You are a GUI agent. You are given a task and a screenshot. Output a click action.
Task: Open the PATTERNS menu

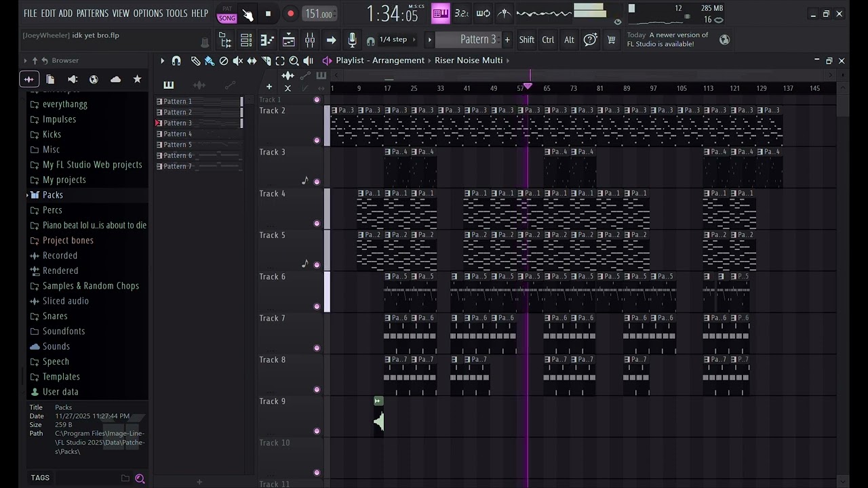tap(92, 14)
